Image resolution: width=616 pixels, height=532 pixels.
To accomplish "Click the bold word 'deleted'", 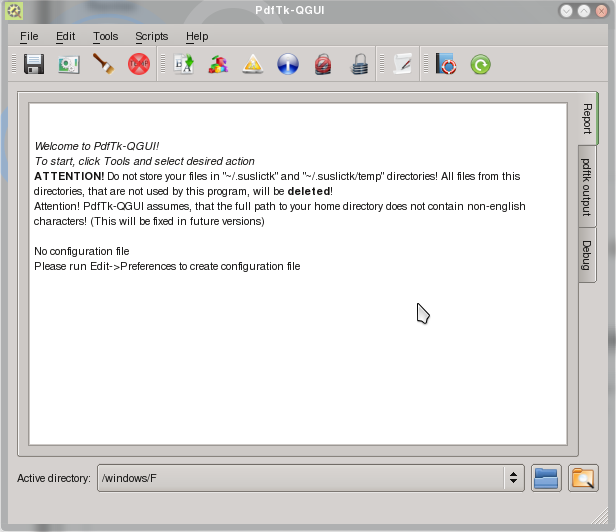I will [309, 191].
